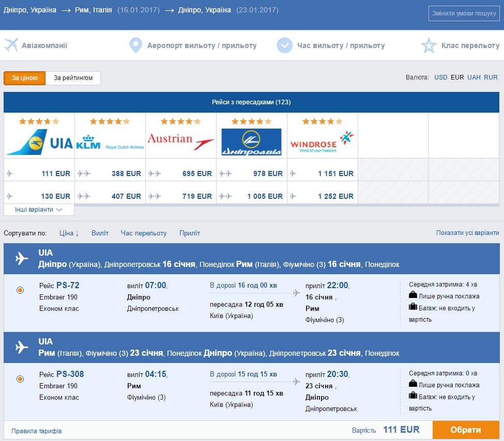Viewport: 504px width, 441px height.
Task: Click the star rating above Дніпроавіа logo
Action: tap(251, 121)
